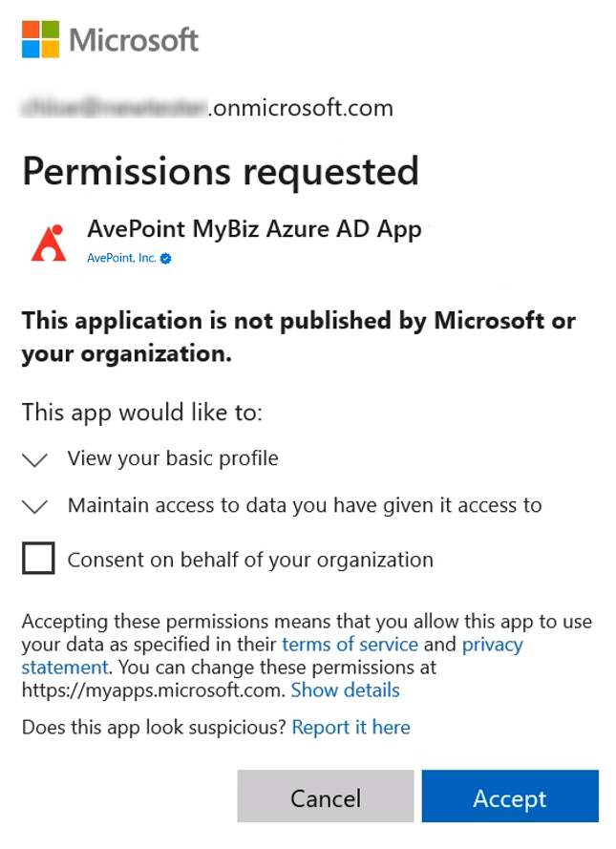The height and width of the screenshot is (849, 616).
Task: Open the privacy statement link
Action: 493,644
